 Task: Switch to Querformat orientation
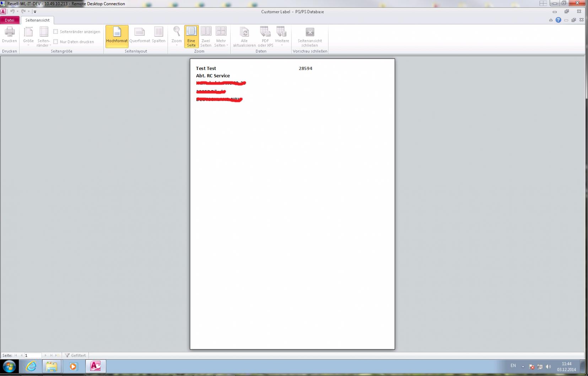click(x=140, y=35)
